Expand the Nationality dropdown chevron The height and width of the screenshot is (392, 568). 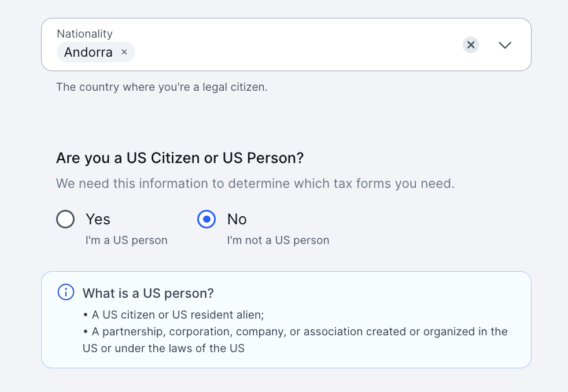505,45
